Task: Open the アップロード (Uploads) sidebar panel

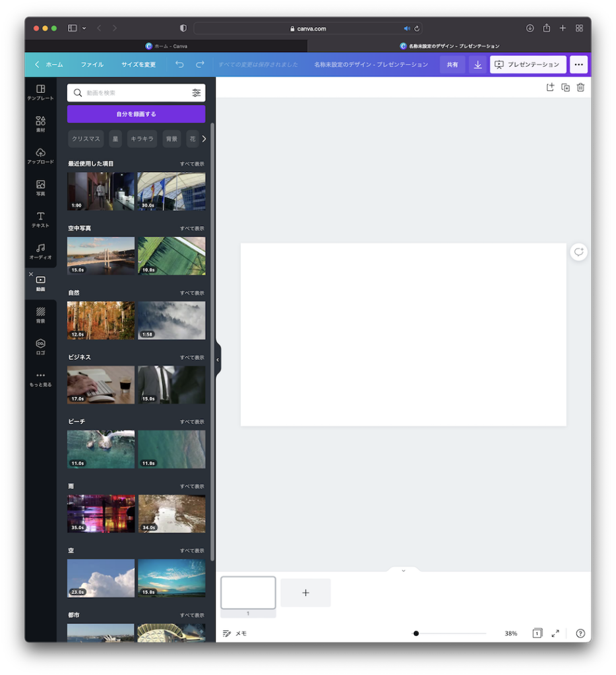Action: click(x=40, y=156)
